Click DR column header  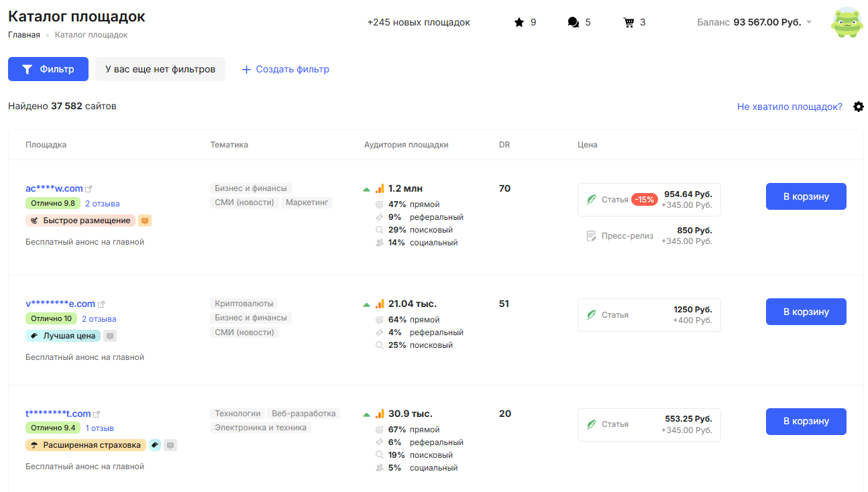coord(504,145)
